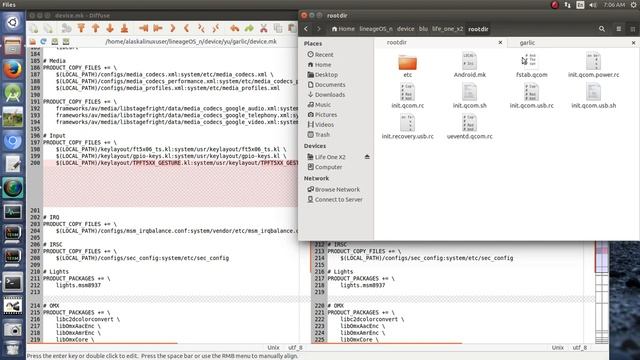This screenshot has height=360, width=640.
Task: Go forward in Files window
Action: click(319, 29)
